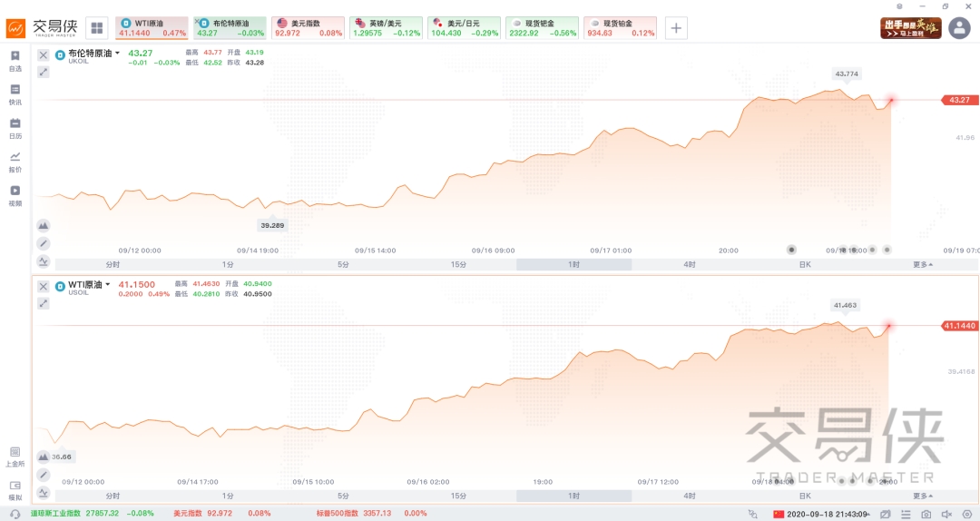Select the 4时 timeframe on Brent chart
The image size is (980, 521).
coord(690,265)
